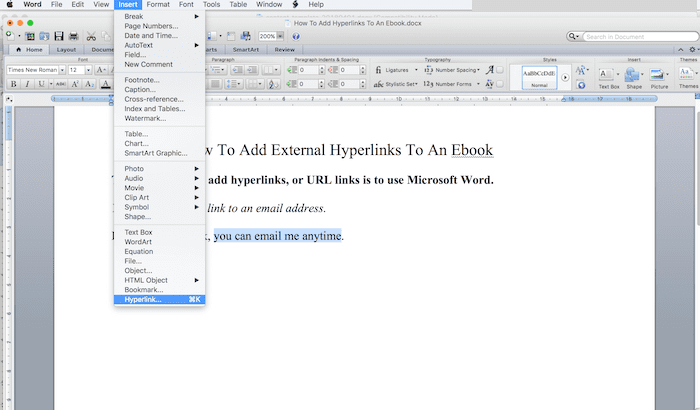Open the Times New Roman font dropdown
The height and width of the screenshot is (410, 700).
point(60,70)
